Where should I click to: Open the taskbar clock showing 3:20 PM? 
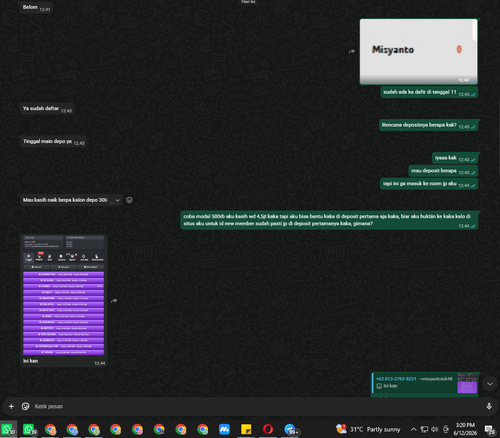pyautogui.click(x=465, y=429)
